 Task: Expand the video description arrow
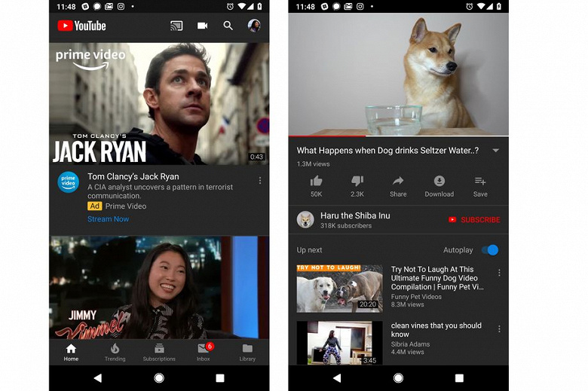tap(496, 151)
